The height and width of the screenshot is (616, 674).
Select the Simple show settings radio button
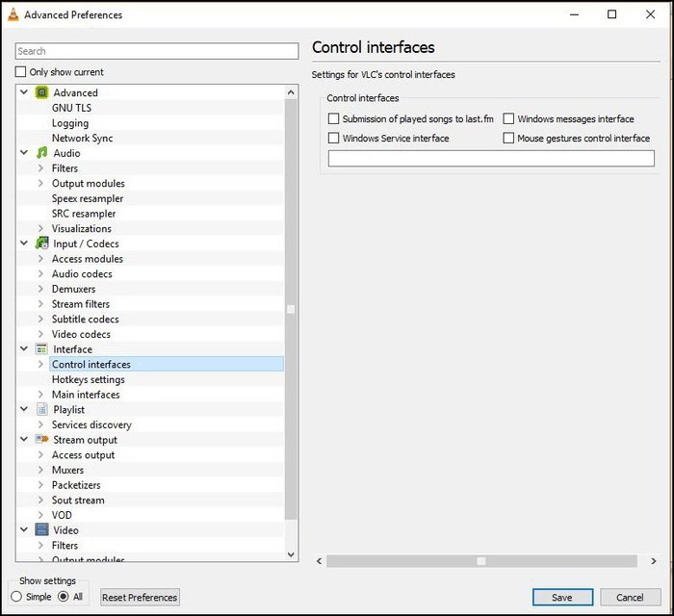pyautogui.click(x=16, y=597)
